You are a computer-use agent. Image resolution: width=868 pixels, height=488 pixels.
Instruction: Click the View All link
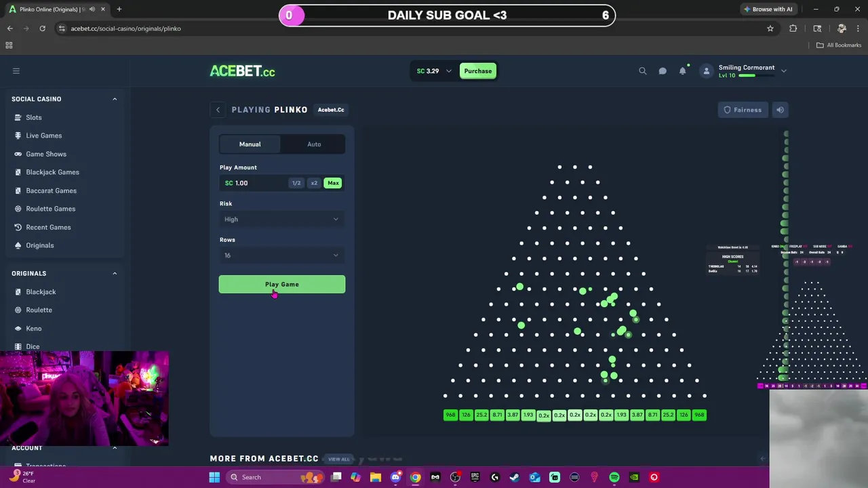tap(338, 459)
